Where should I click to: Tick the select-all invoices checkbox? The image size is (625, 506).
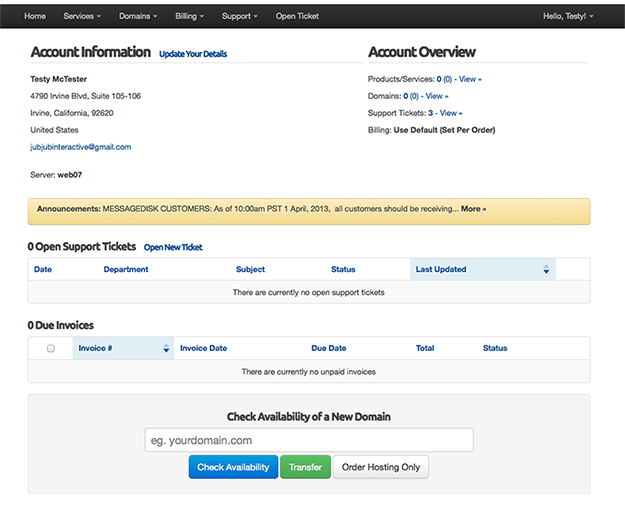tap(51, 348)
